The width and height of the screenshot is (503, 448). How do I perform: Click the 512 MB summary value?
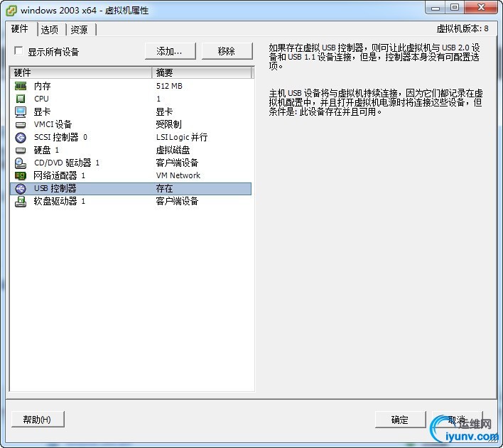pos(169,86)
